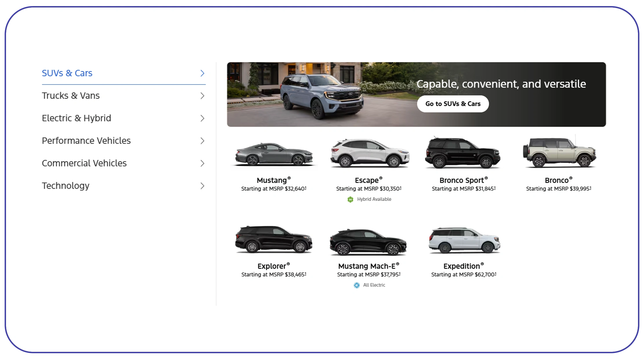Open the Technology category
The height and width of the screenshot is (359, 644).
pyautogui.click(x=65, y=186)
